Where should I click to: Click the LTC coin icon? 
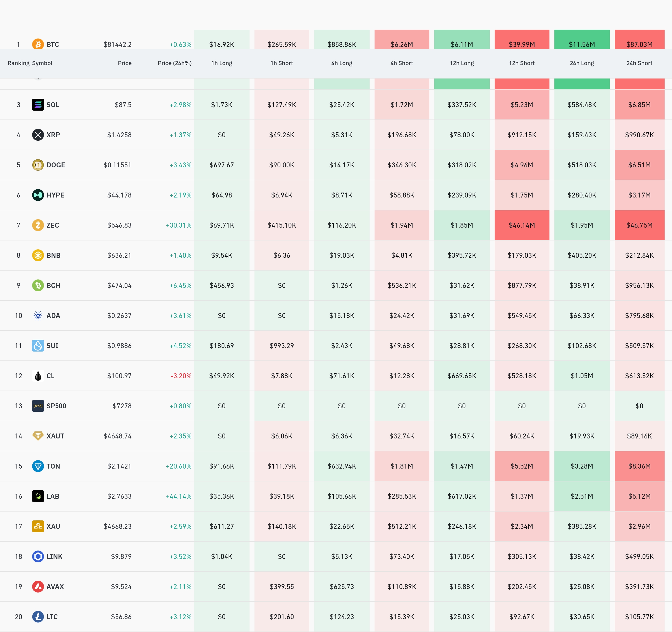38,617
